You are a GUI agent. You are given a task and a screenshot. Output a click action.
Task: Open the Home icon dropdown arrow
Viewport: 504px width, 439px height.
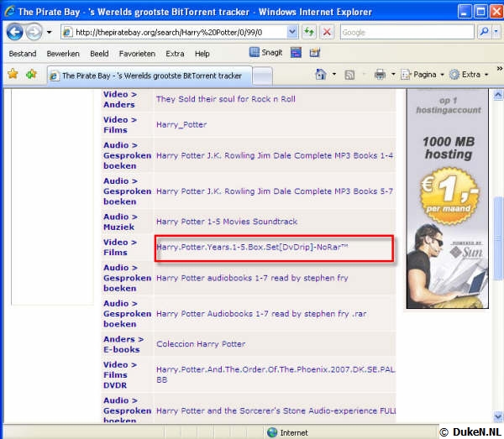(x=334, y=74)
